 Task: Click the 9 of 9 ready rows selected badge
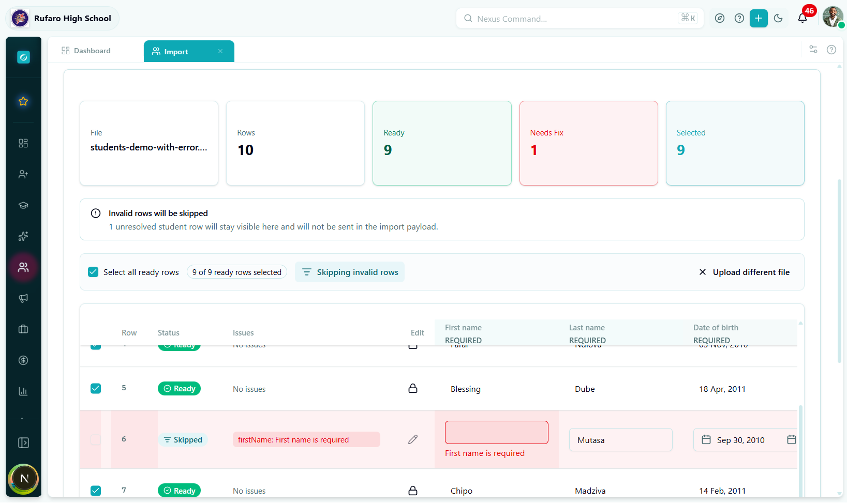tap(237, 272)
